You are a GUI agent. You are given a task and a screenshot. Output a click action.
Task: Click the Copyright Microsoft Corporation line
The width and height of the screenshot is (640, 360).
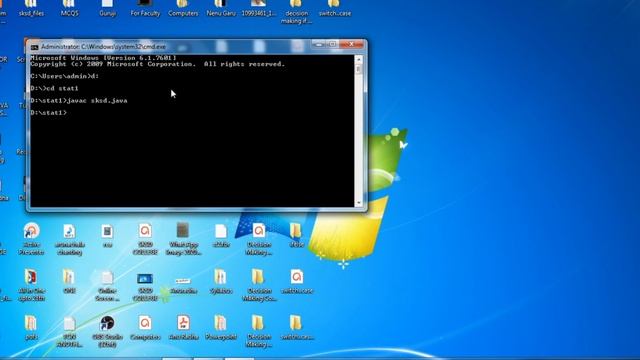[x=158, y=64]
